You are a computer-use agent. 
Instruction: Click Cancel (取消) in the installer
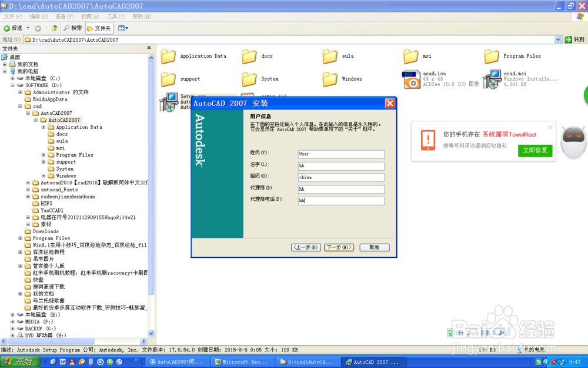[x=374, y=247]
